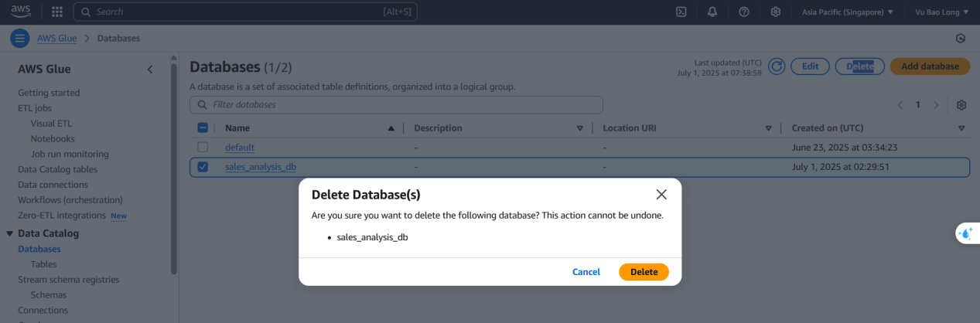Click Cancel in the delete dialog

586,272
